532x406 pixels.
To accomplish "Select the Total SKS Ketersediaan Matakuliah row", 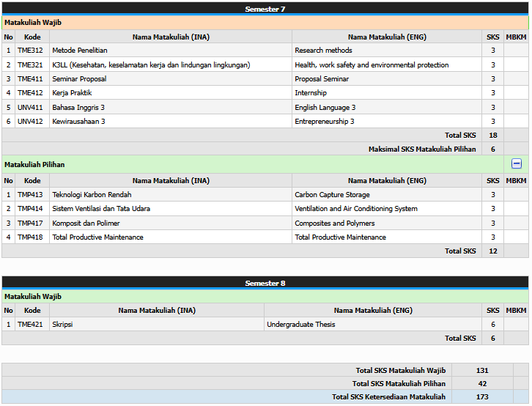I will 388,397.
